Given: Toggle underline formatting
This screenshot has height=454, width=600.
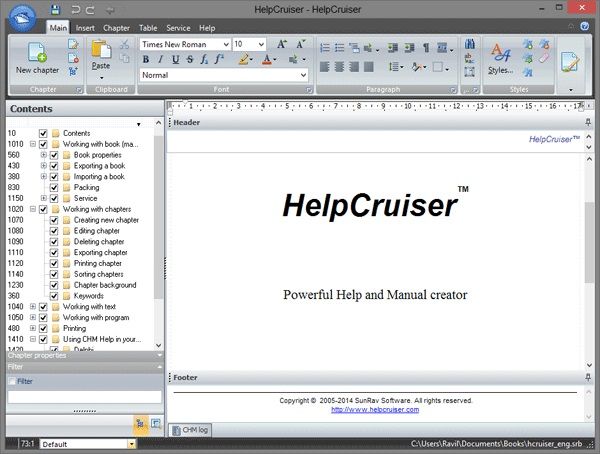Looking at the screenshot, I should click(x=175, y=59).
